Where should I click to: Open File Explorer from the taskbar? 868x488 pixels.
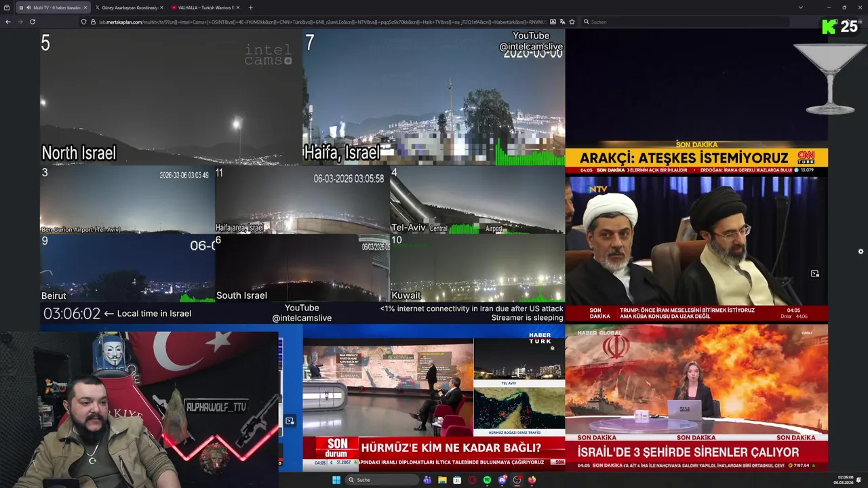click(442, 480)
